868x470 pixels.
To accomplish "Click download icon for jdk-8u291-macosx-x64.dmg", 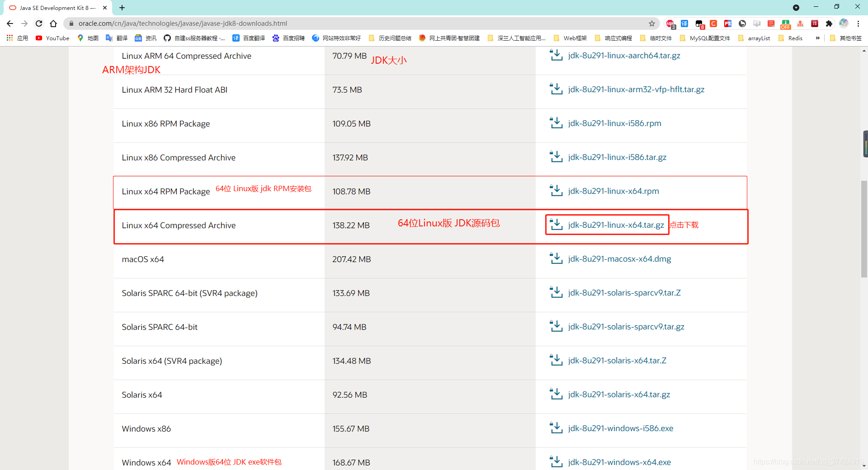I will 556,258.
